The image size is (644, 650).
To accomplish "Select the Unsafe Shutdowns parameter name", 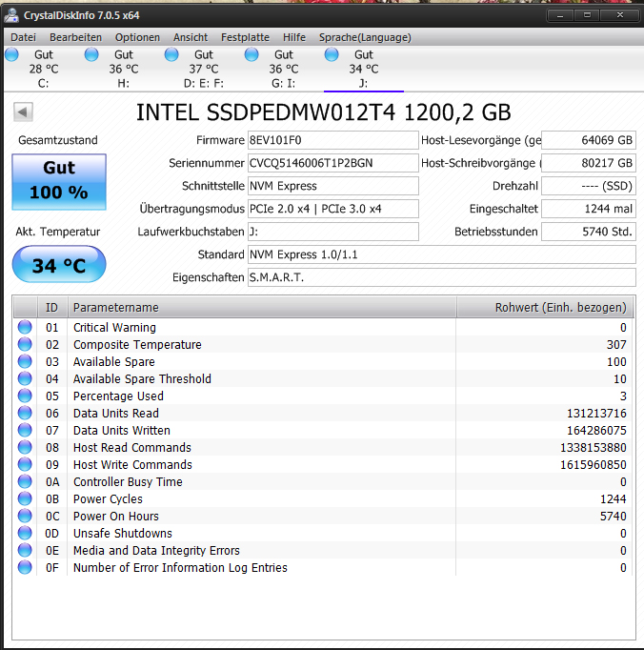I will point(123,533).
